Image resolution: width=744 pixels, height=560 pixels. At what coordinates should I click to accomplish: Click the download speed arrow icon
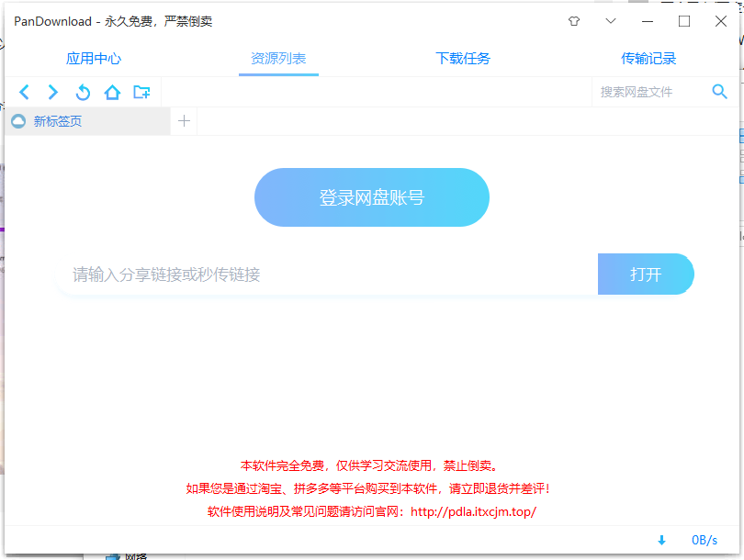tap(661, 540)
